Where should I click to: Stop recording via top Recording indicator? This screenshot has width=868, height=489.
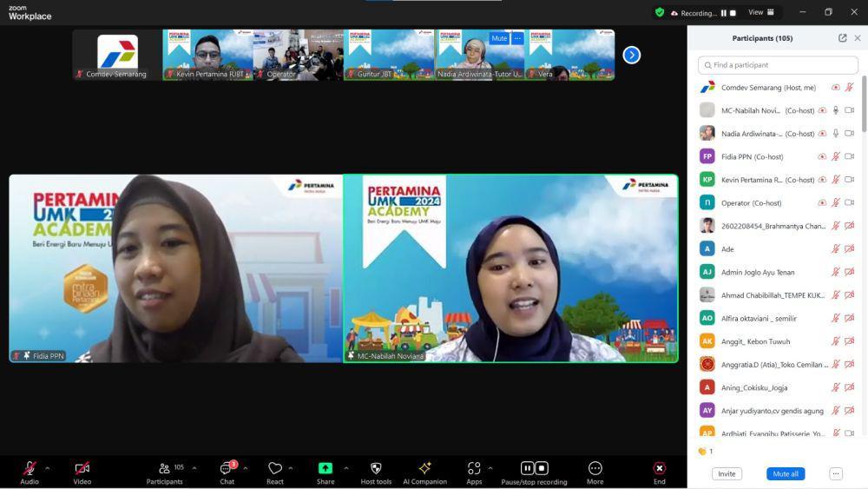733,13
